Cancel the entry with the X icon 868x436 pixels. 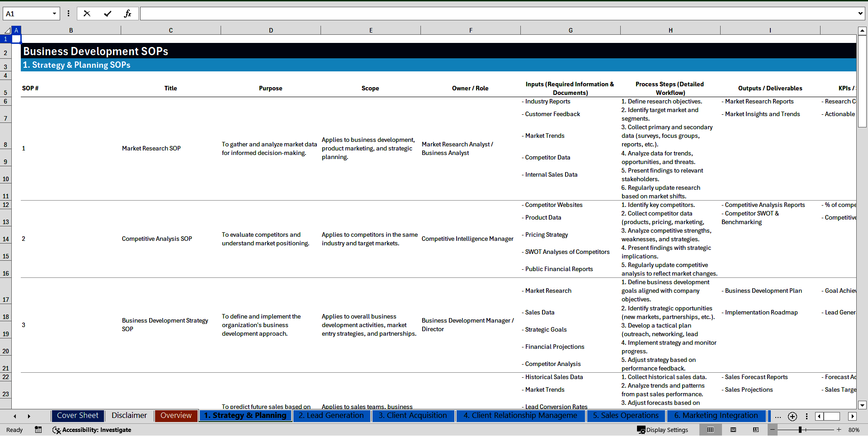coord(87,14)
